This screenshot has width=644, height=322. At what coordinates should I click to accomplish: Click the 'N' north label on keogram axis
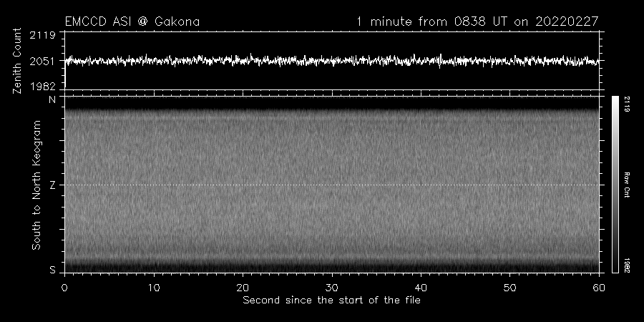(x=52, y=99)
